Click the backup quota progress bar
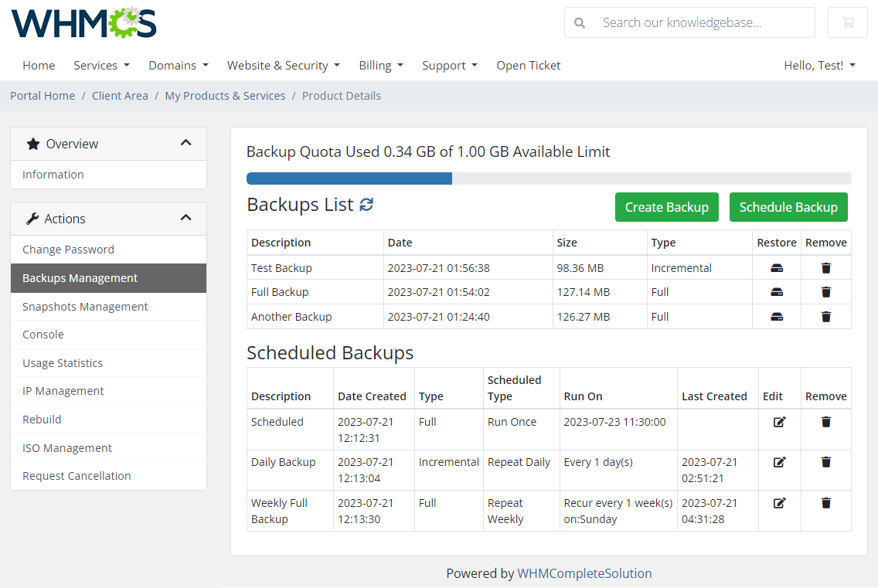This screenshot has height=588, width=878. click(x=549, y=178)
